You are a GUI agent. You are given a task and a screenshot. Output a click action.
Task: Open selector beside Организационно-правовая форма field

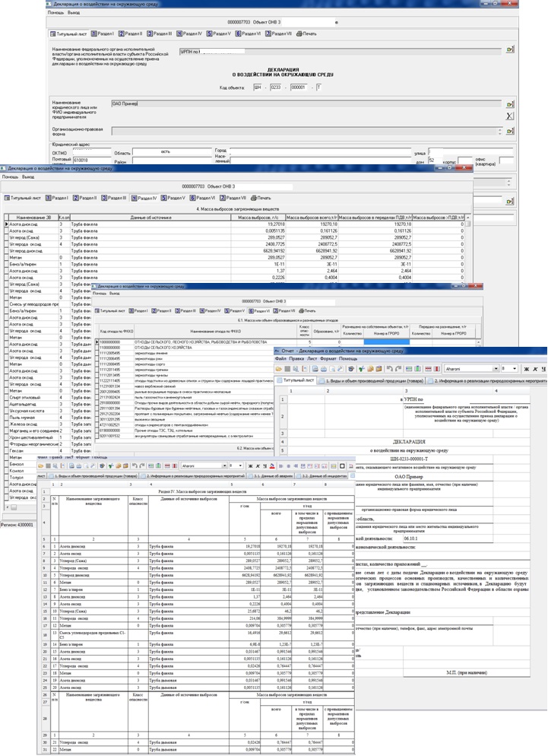(x=510, y=131)
